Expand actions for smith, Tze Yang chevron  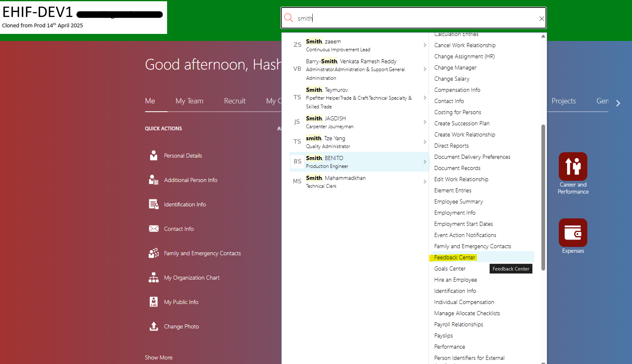point(425,142)
